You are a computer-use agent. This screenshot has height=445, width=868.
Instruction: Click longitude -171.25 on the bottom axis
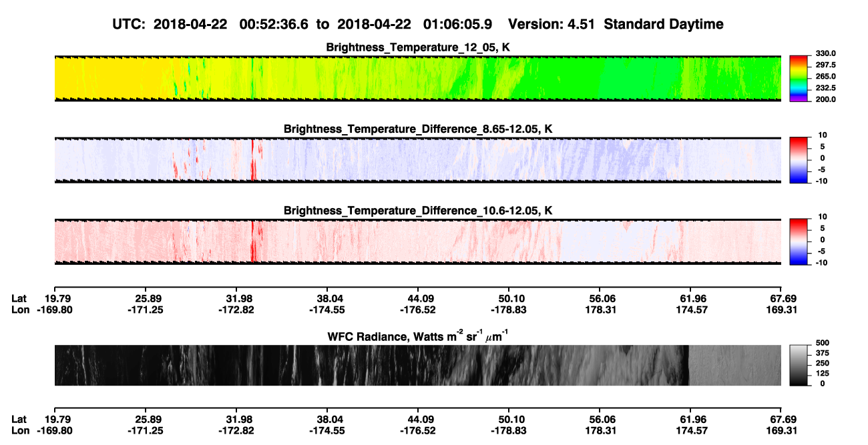click(x=145, y=430)
